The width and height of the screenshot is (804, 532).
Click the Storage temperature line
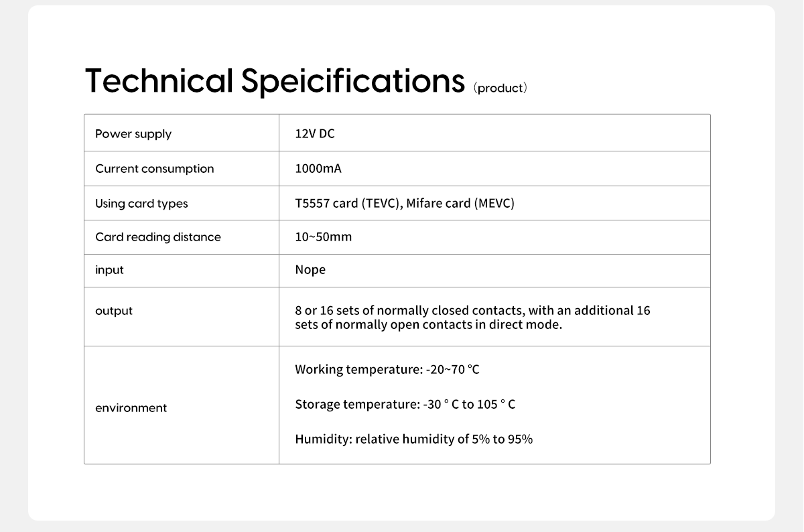405,404
